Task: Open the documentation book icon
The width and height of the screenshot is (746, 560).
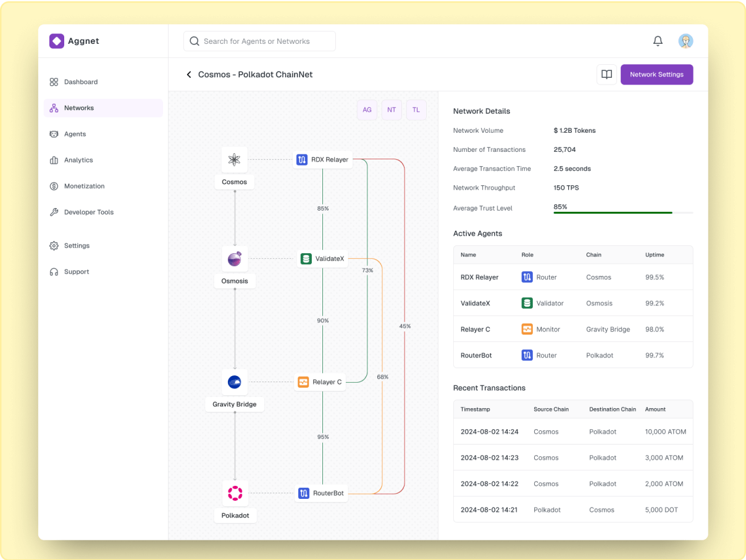Action: click(606, 75)
